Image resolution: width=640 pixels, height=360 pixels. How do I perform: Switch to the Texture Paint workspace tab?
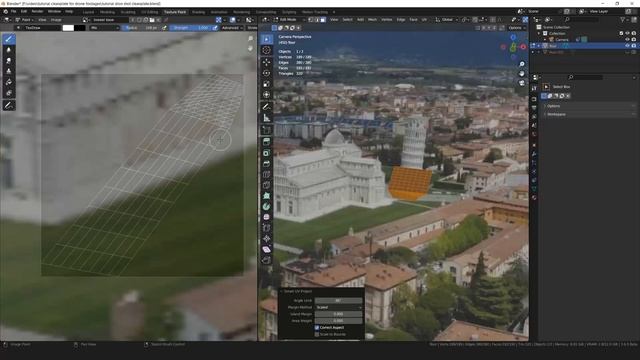click(175, 12)
